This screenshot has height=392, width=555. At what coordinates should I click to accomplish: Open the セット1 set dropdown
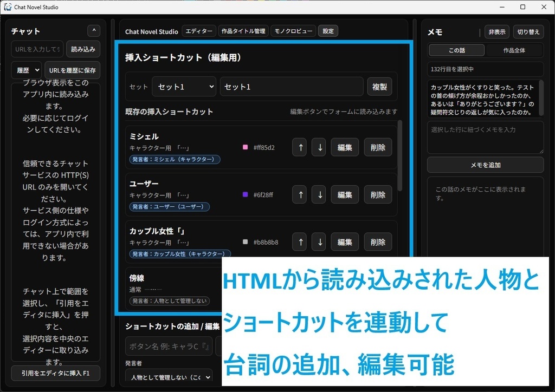click(x=184, y=87)
